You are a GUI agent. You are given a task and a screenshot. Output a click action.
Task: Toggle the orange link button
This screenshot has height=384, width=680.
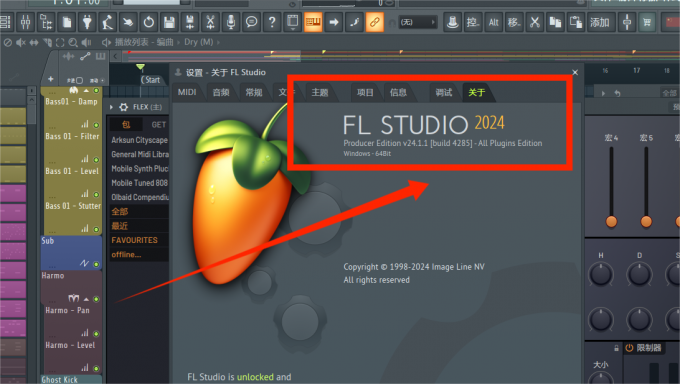(x=374, y=22)
